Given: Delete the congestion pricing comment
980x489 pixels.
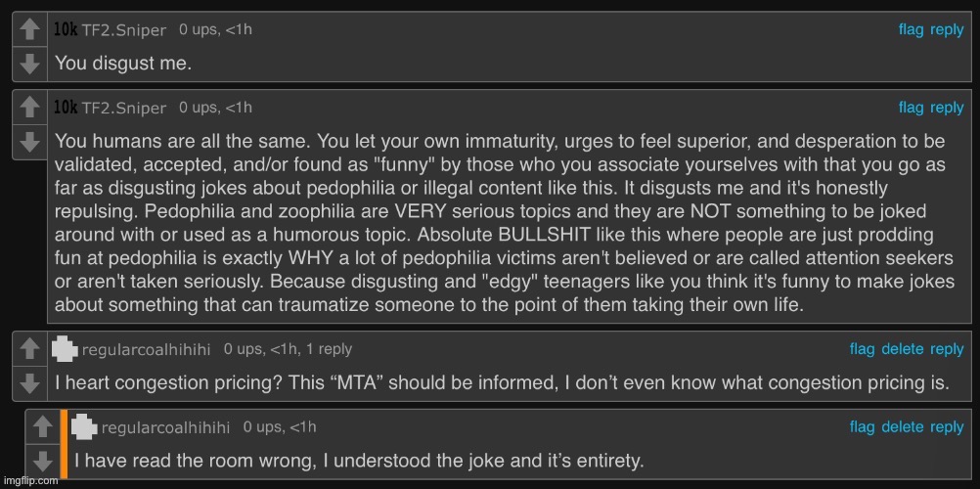Looking at the screenshot, I should tap(902, 349).
